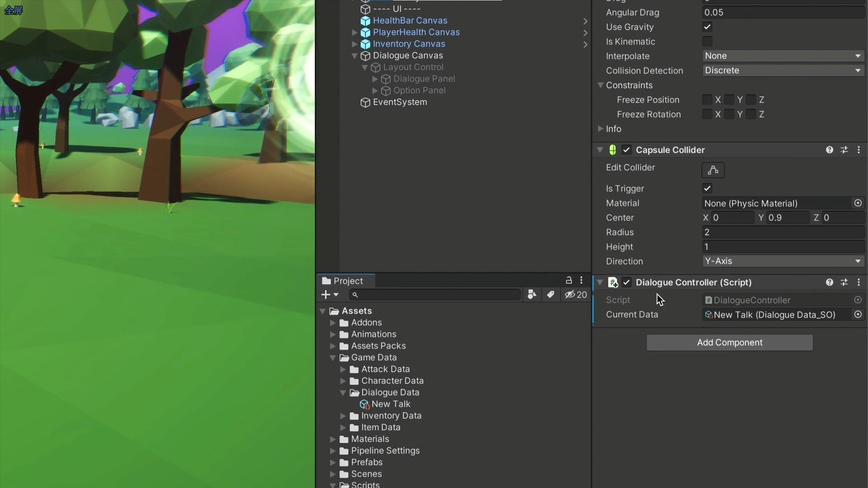The image size is (868, 488).
Task: Open the Interpolate dropdown
Action: pos(783,56)
